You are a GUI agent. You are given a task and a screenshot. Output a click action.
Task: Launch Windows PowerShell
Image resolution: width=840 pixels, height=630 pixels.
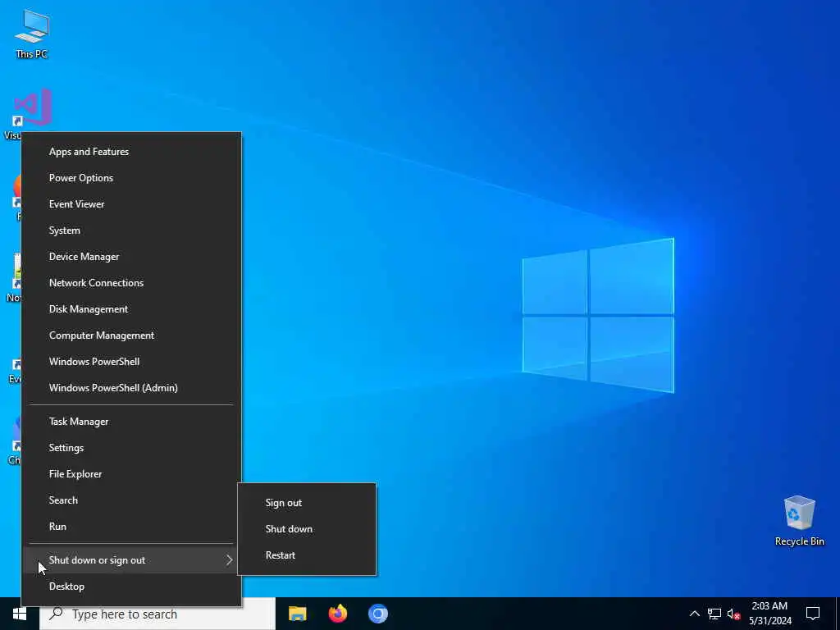131,362
